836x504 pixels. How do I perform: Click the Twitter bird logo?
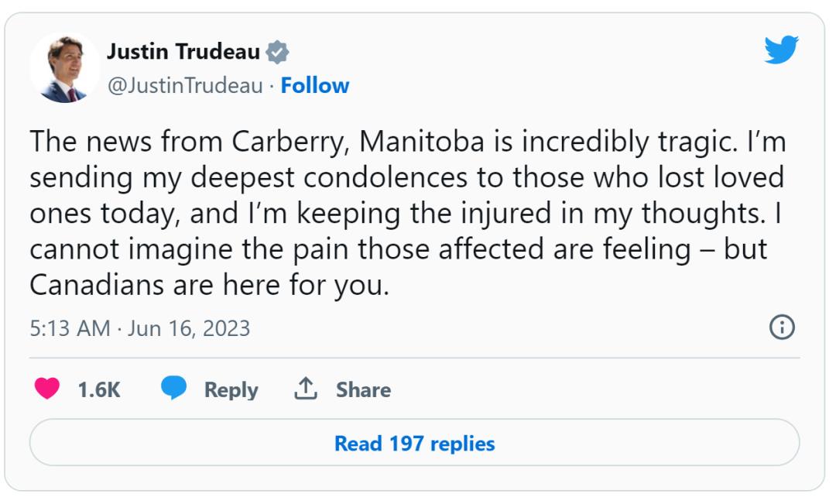781,50
